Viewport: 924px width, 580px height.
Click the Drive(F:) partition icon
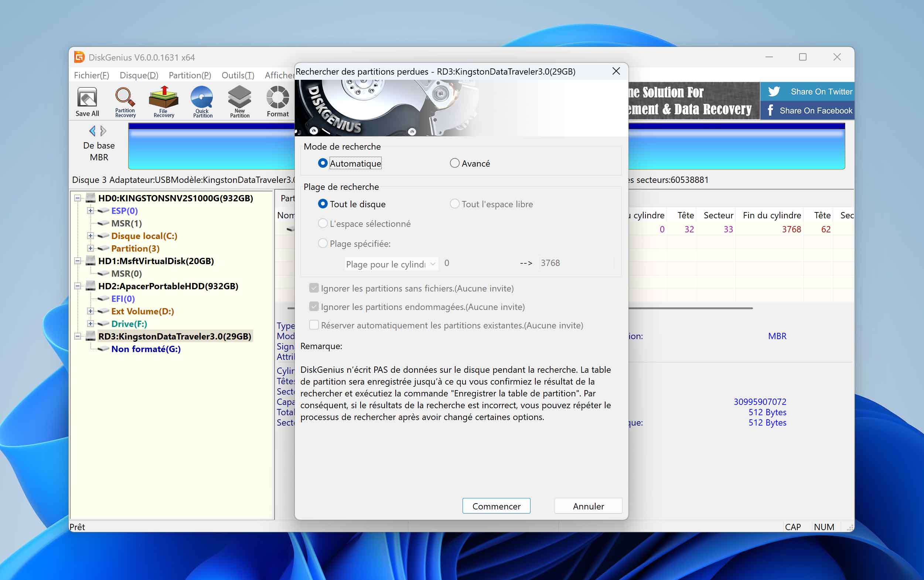pyautogui.click(x=103, y=324)
